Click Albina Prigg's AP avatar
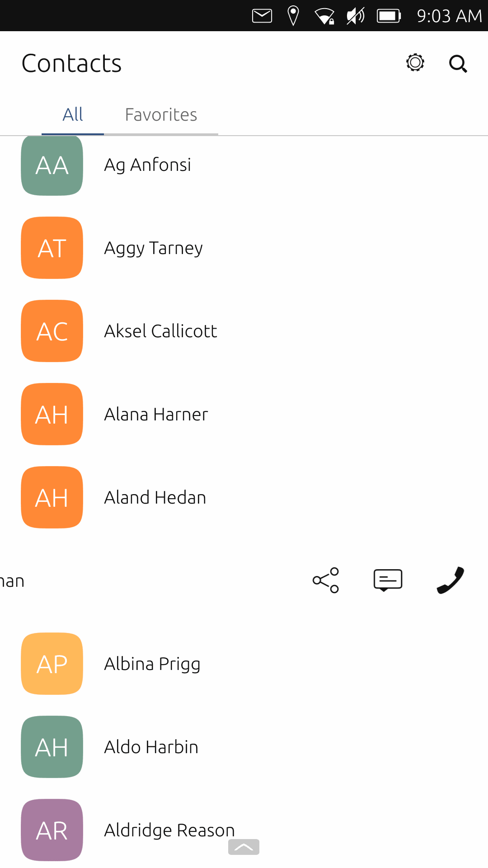Viewport: 488px width, 868px height. pyautogui.click(x=52, y=664)
